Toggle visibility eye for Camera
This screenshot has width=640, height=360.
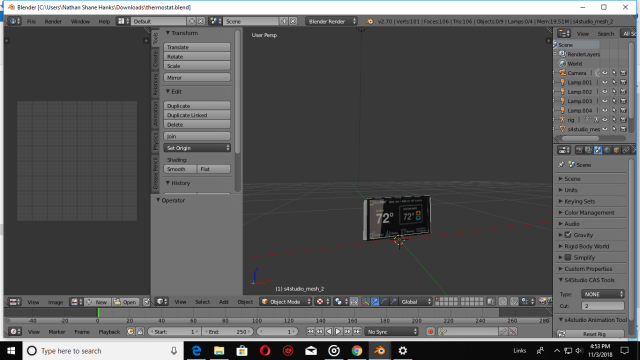tap(605, 73)
